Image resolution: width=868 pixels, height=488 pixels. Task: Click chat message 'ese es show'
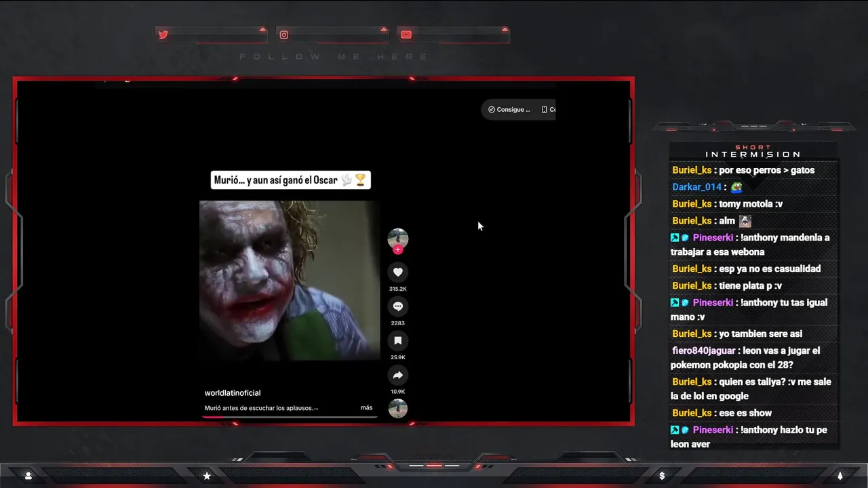745,413
